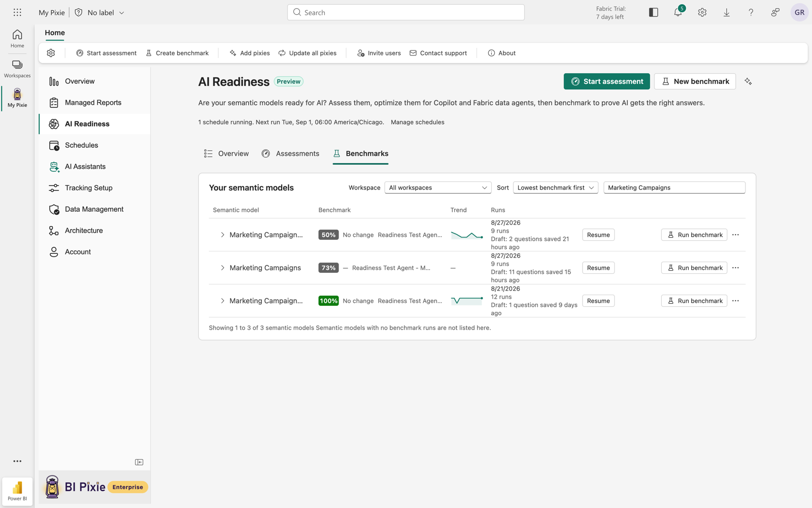Expand the 100% Marketing Campaign row

pyautogui.click(x=222, y=301)
